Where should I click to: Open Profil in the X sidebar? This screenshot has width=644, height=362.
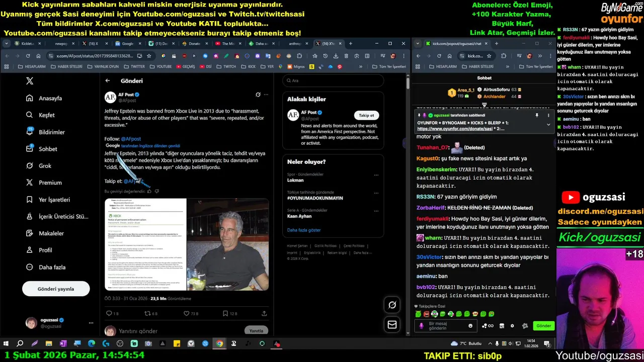pos(39,250)
